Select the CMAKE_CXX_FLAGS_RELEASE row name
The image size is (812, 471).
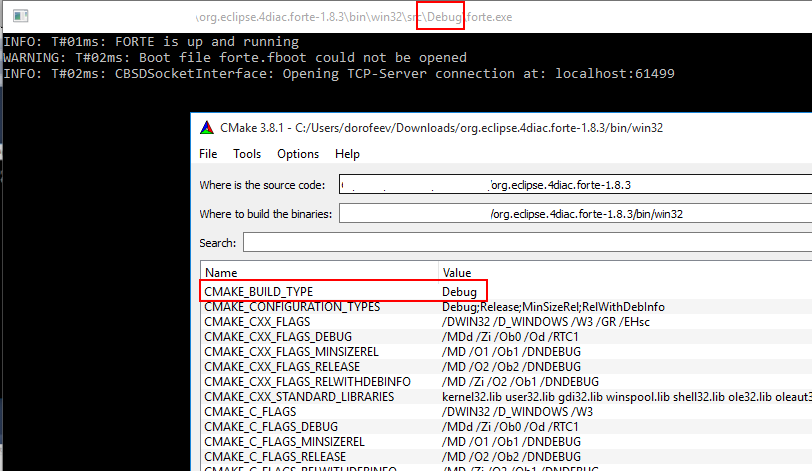click(282, 367)
